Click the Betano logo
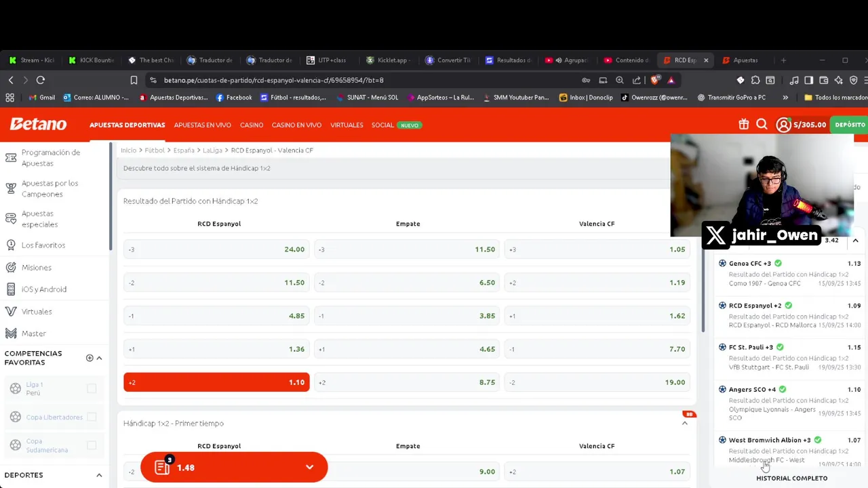 (x=38, y=125)
